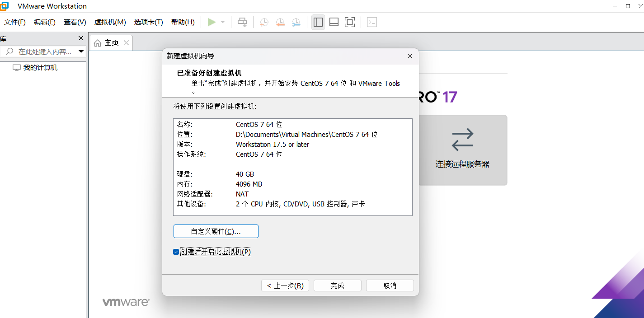Screen dimensions: 644x318
Task: Click the 其他设备 device list text
Action: coord(300,204)
